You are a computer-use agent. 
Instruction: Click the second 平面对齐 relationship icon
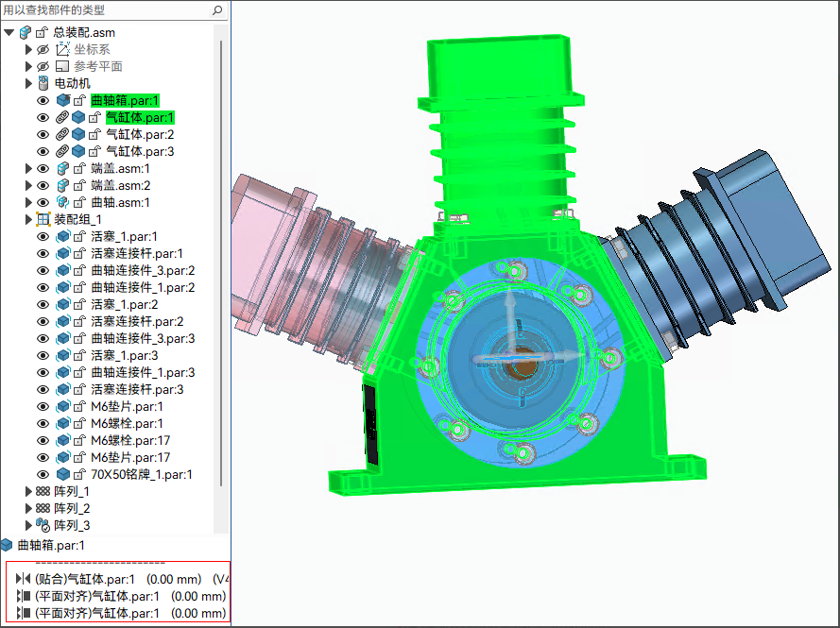point(23,613)
